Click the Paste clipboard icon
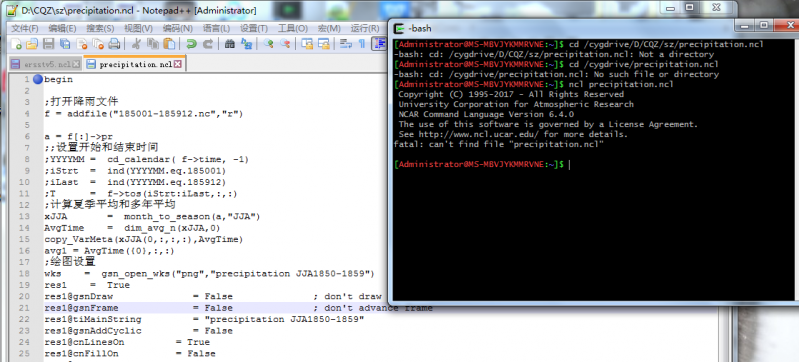This screenshot has height=362, width=799. (169, 44)
